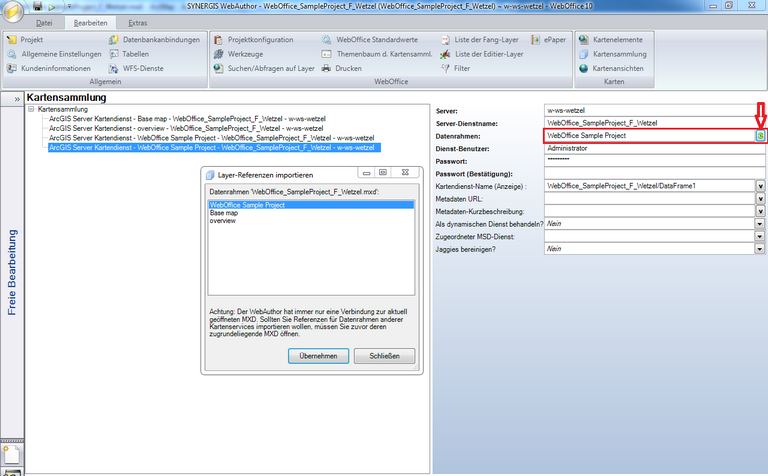Select overview in import list

coord(223,221)
